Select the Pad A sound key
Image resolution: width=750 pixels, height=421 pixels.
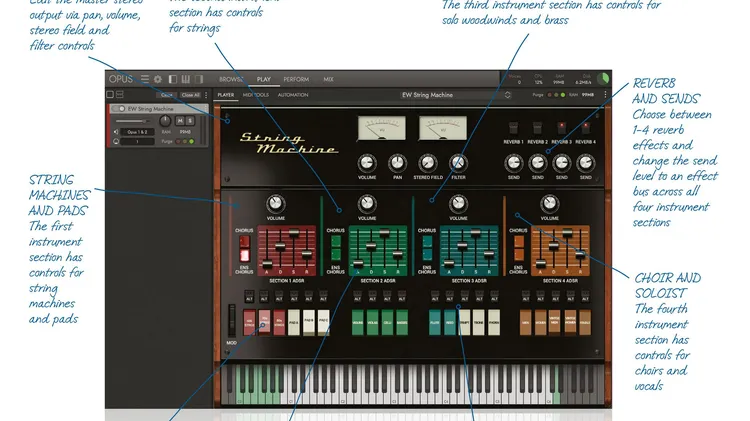click(294, 322)
